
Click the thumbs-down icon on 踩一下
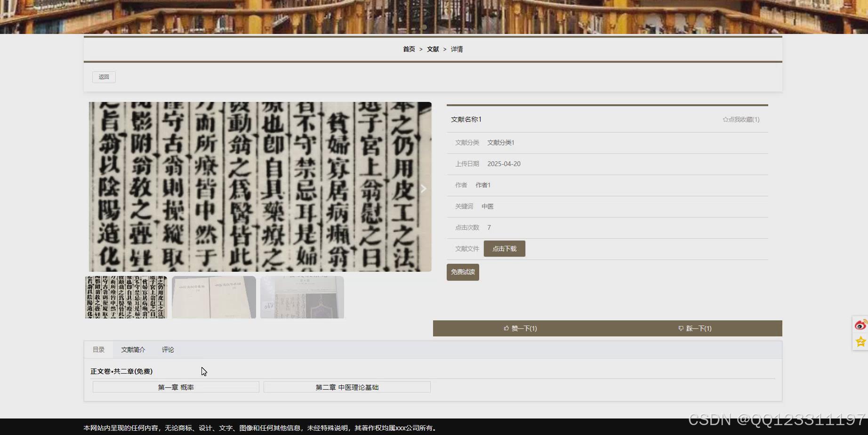pos(681,328)
